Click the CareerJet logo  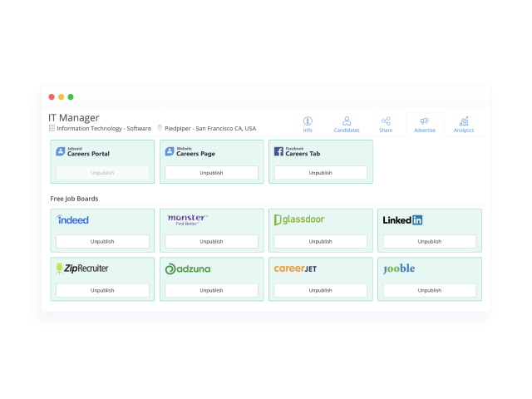click(295, 268)
